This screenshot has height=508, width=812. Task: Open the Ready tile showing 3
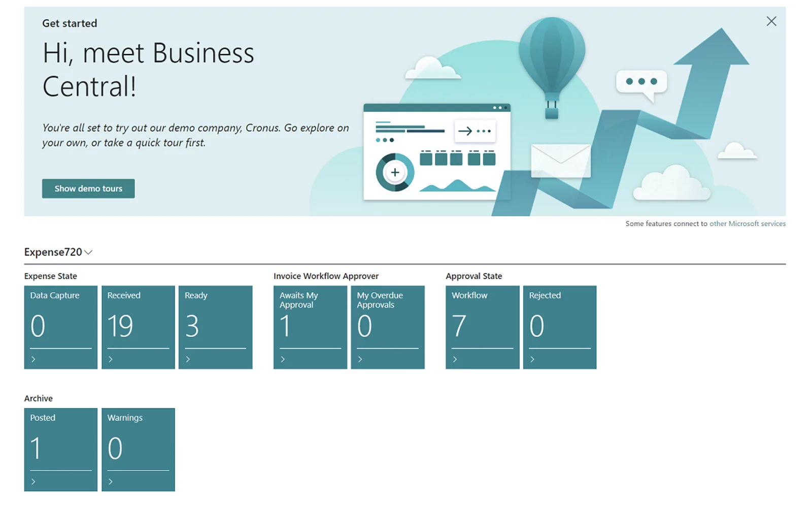[215, 327]
